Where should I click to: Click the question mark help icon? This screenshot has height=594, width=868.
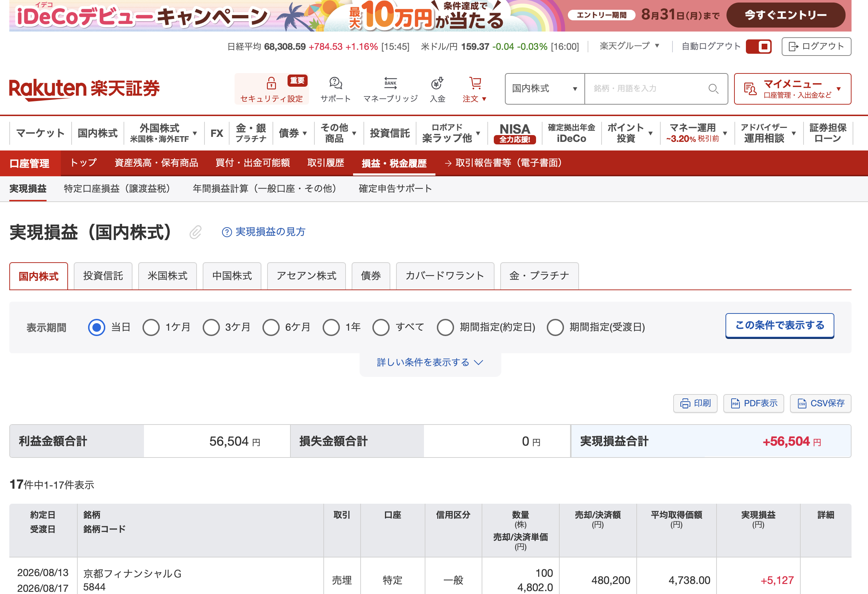pos(227,232)
